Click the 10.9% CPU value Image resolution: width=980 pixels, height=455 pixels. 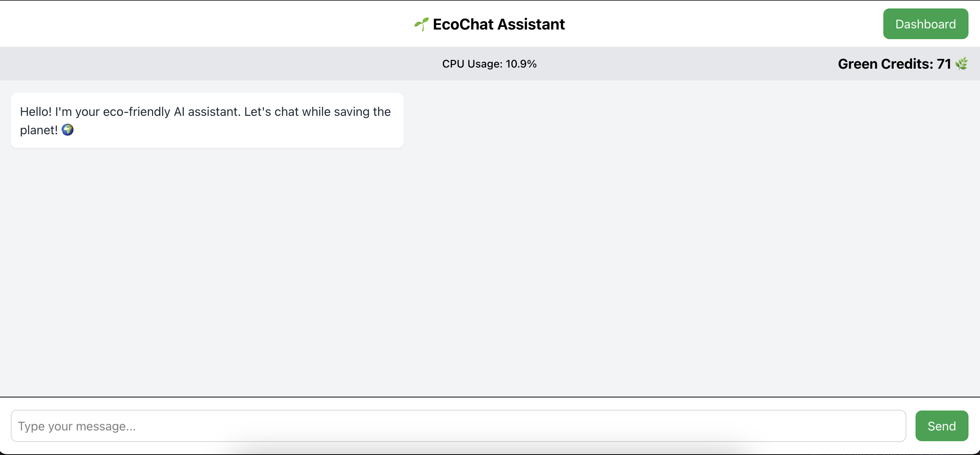(x=521, y=64)
